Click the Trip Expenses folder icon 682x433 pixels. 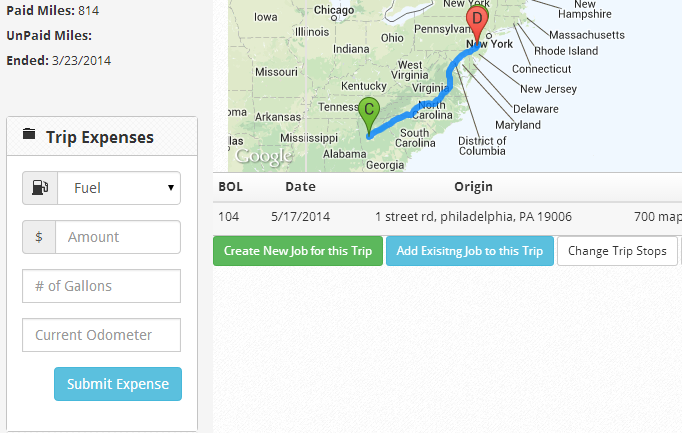point(29,136)
